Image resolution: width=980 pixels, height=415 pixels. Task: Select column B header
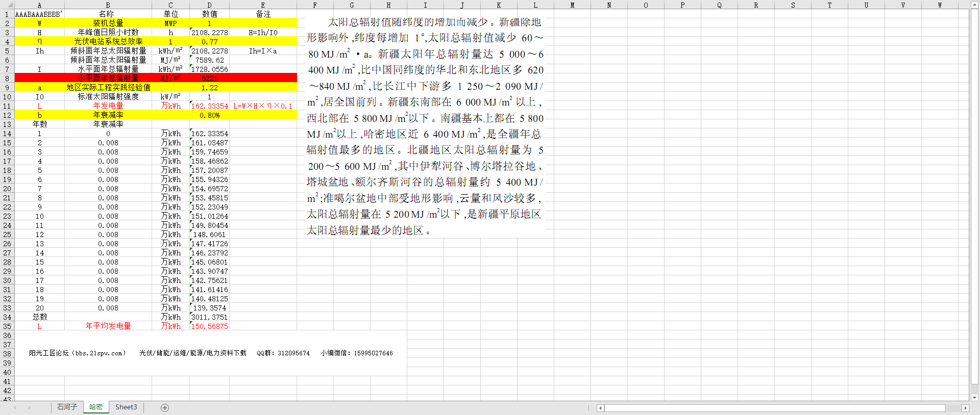pyautogui.click(x=108, y=5)
